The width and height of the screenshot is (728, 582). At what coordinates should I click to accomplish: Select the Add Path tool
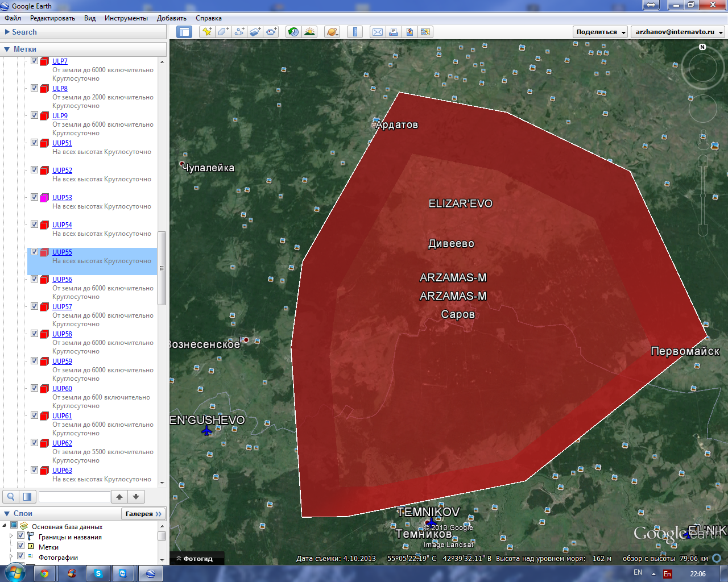click(239, 32)
